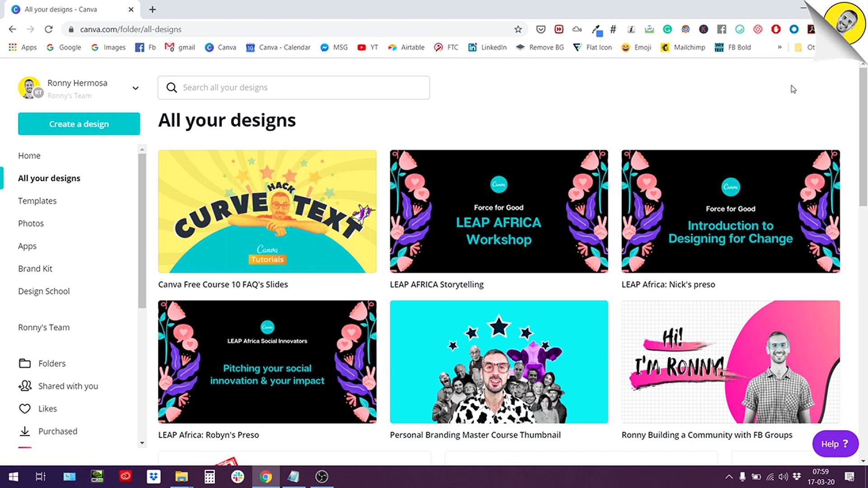Select All your designs in sidebar

click(49, 178)
